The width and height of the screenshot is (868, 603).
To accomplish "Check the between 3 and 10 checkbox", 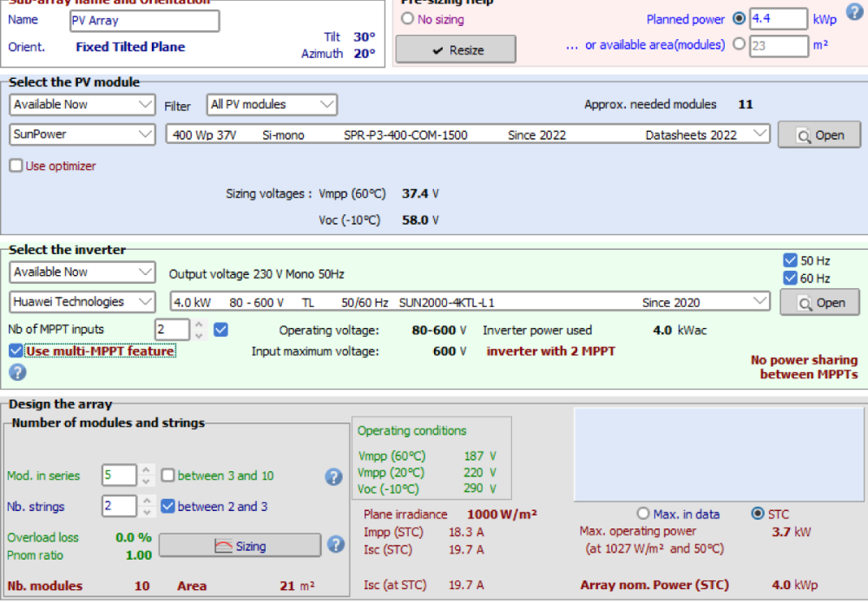I will tap(168, 475).
